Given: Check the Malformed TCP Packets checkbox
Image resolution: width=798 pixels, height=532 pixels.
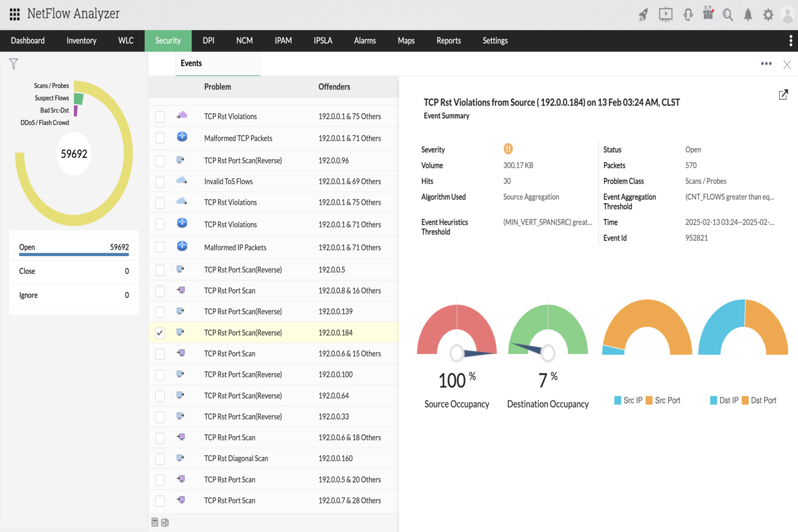Looking at the screenshot, I should pos(160,138).
